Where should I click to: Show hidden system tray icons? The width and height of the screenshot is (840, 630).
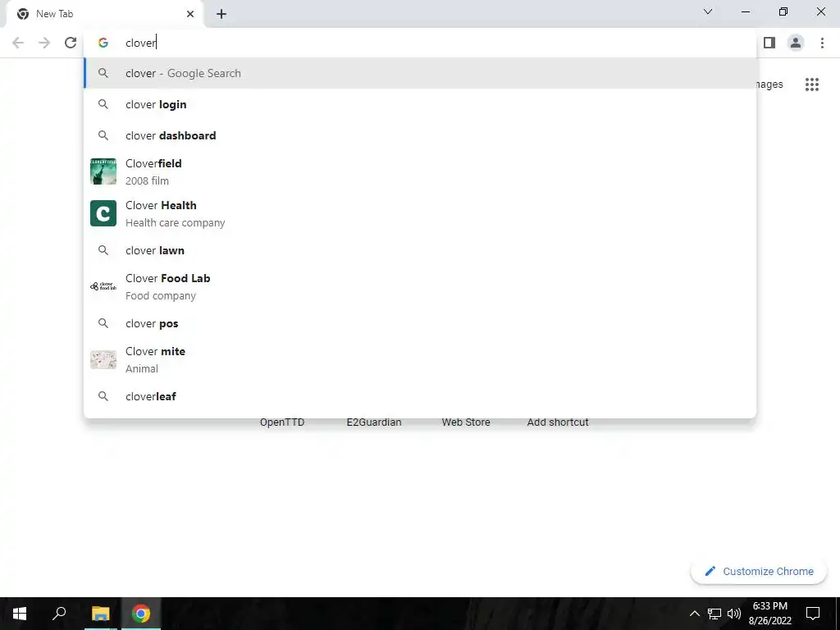point(694,614)
